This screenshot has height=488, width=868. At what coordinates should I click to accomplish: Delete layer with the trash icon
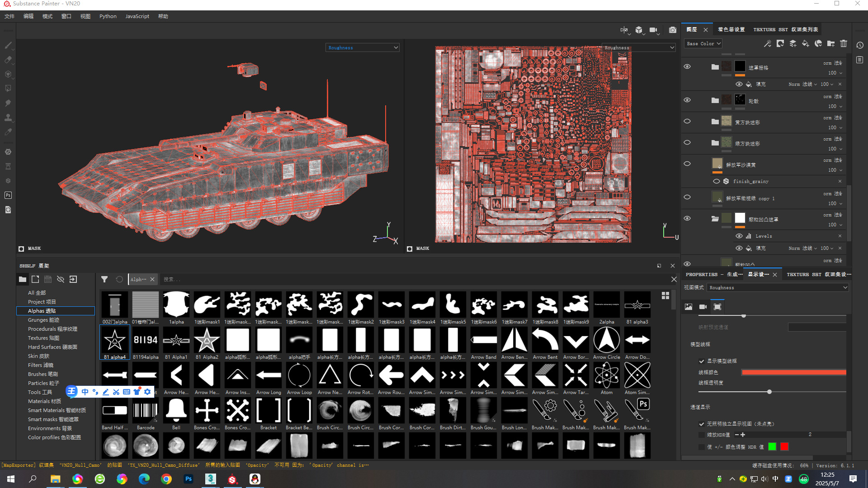click(x=844, y=44)
